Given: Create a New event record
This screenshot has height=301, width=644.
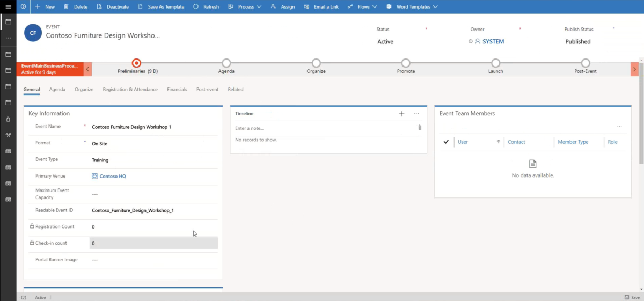Looking at the screenshot, I should (x=45, y=6).
